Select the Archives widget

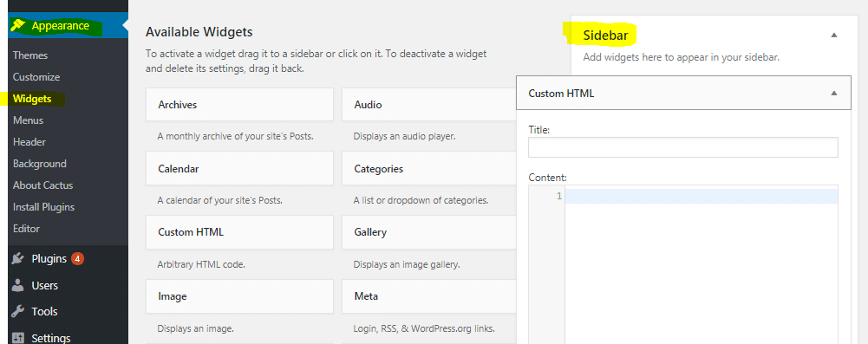[239, 104]
